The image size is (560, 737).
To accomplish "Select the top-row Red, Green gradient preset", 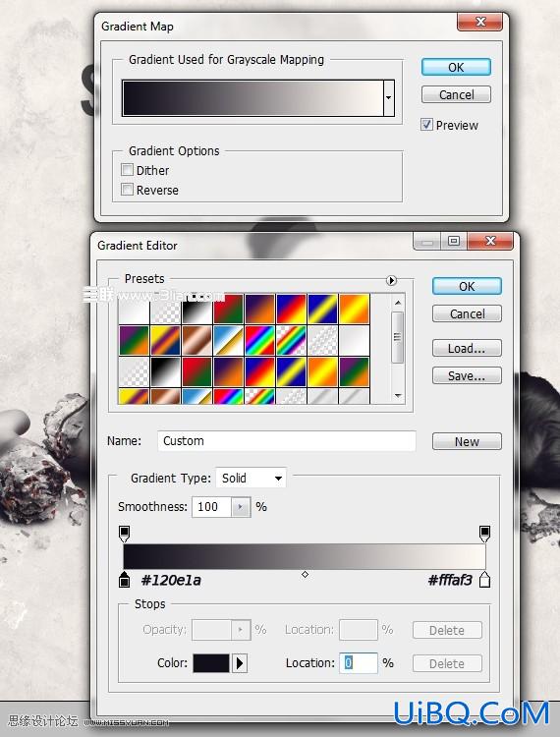I will coord(228,310).
